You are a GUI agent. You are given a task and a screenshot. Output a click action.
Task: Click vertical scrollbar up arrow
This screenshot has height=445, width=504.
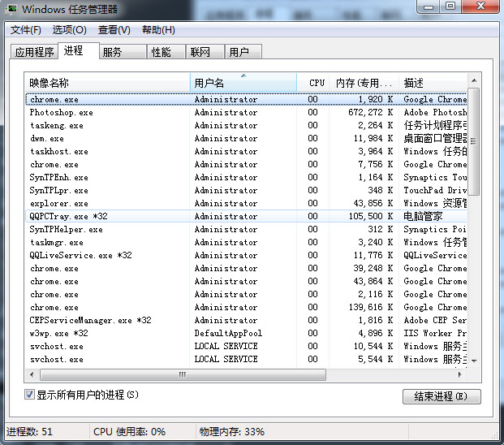click(x=474, y=80)
